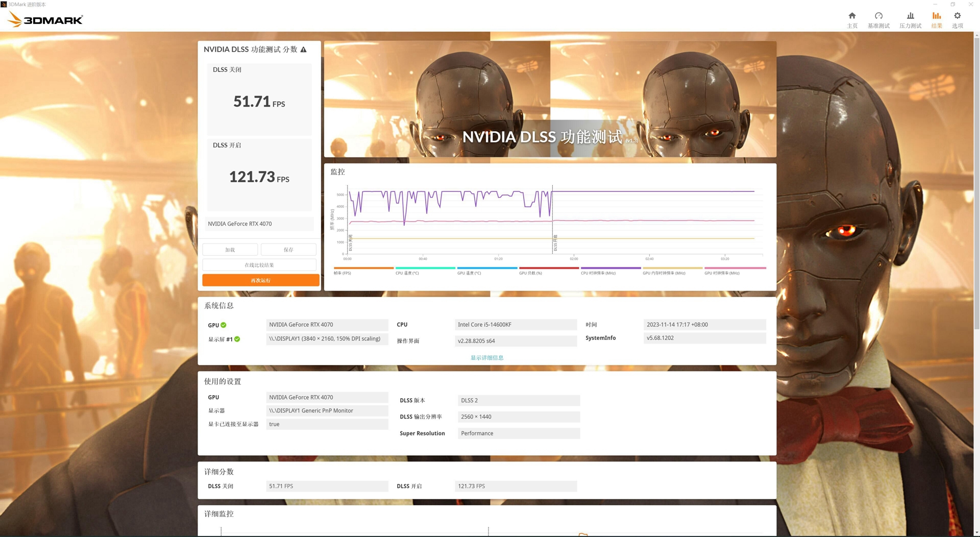Click the 3DMark logo
This screenshot has width=980, height=537.
[45, 20]
